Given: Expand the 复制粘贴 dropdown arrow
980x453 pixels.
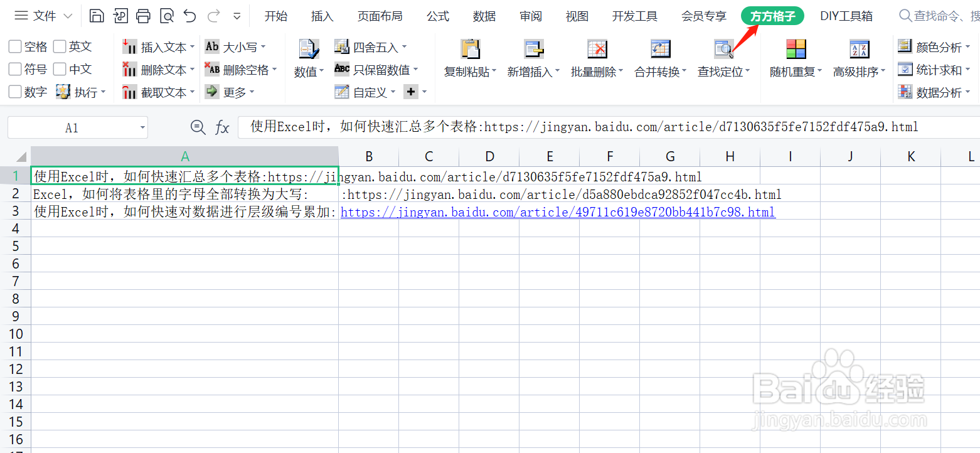Looking at the screenshot, I should pyautogui.click(x=494, y=72).
